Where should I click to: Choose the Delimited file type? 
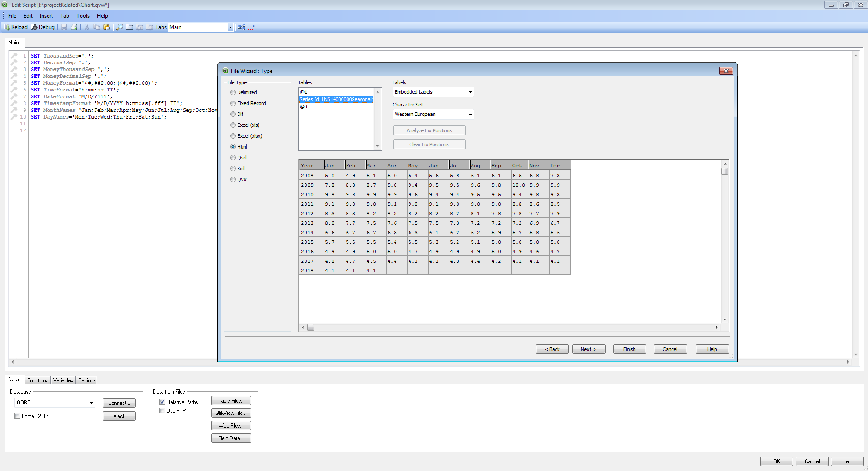point(243,92)
